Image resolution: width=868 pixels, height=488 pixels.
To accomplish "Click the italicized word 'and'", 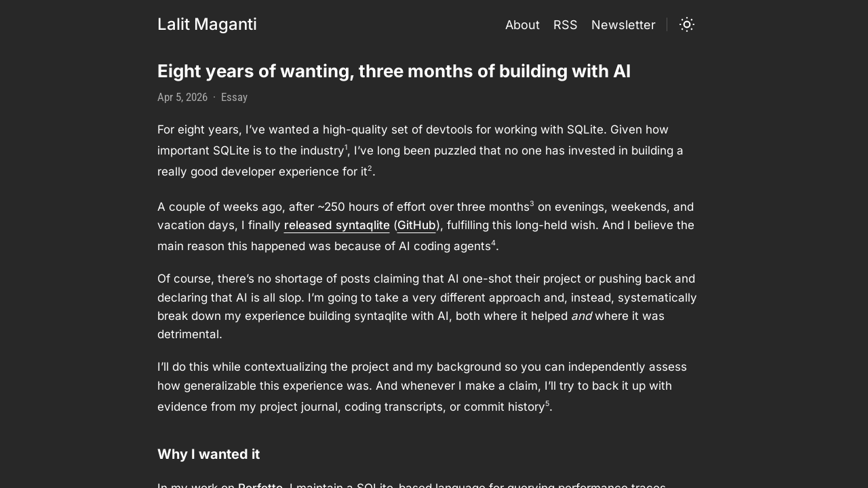I will (x=581, y=316).
